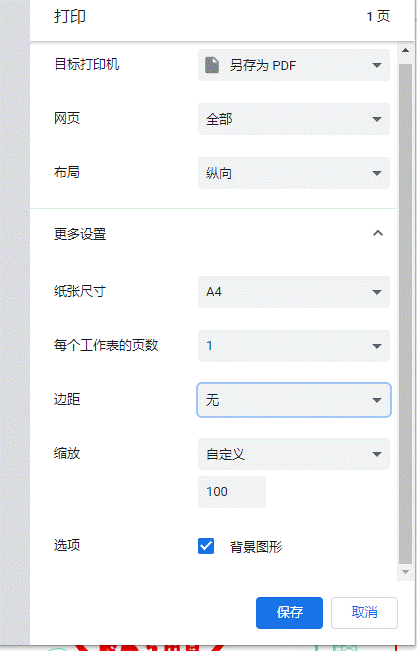Click the scrollbar up arrow
Image resolution: width=417 pixels, height=651 pixels.
tap(405, 51)
